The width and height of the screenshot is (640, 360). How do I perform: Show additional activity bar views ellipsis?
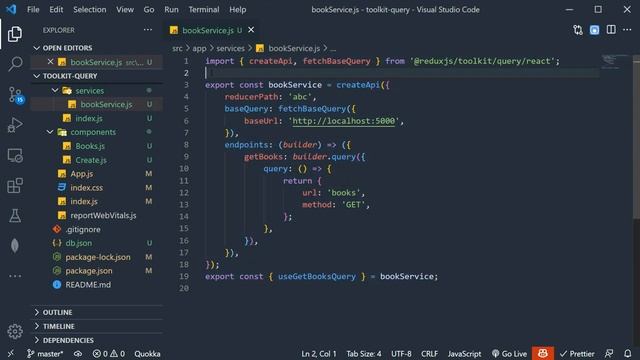pos(15,276)
